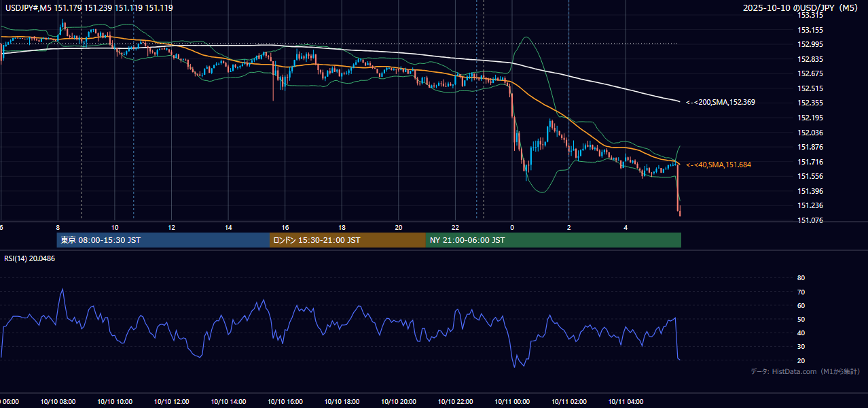Click the HistData.com data source credit
868x408 pixels.
(x=805, y=371)
